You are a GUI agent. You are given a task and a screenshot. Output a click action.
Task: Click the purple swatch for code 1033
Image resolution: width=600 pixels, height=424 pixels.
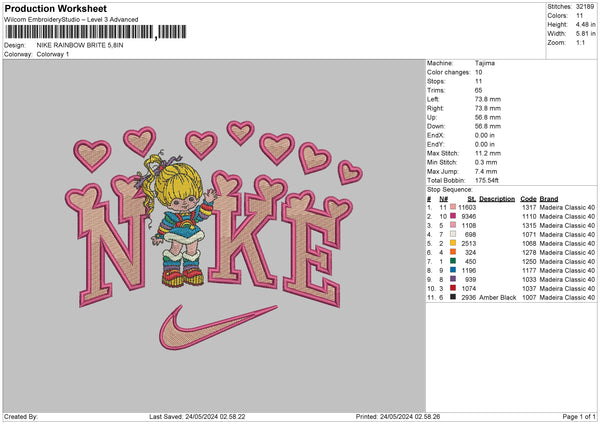tap(453, 279)
